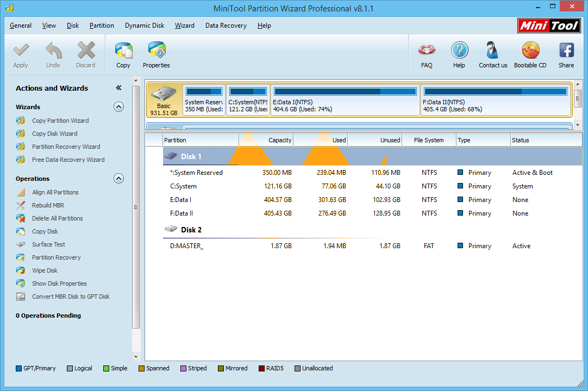Open Properties from the toolbar
Image resolution: width=588 pixels, height=391 pixels.
(157, 51)
